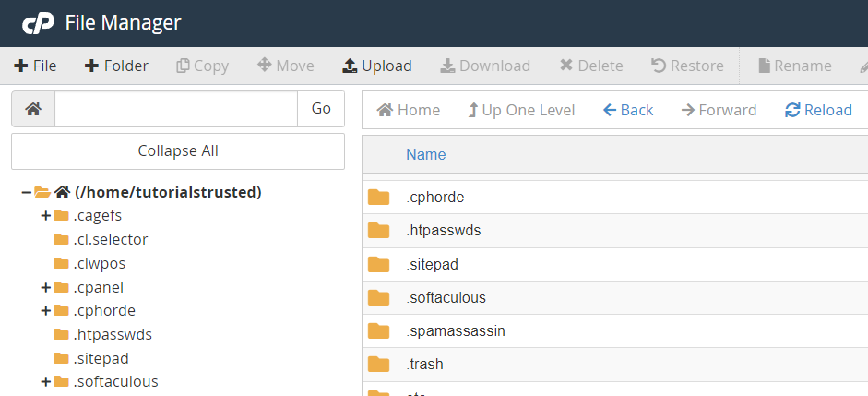Click the File Manager title text
The image size is (868, 396).
click(x=123, y=23)
